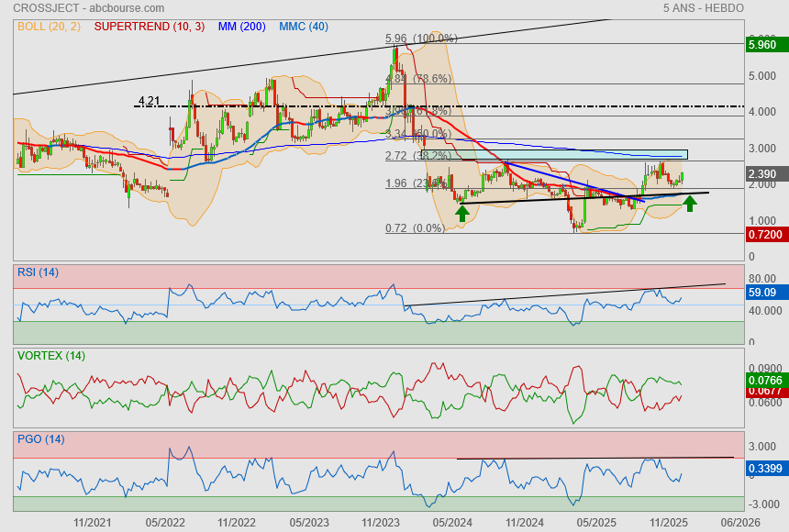Select the green Vortex value tag 0.0766
789x532 pixels.
(x=763, y=380)
